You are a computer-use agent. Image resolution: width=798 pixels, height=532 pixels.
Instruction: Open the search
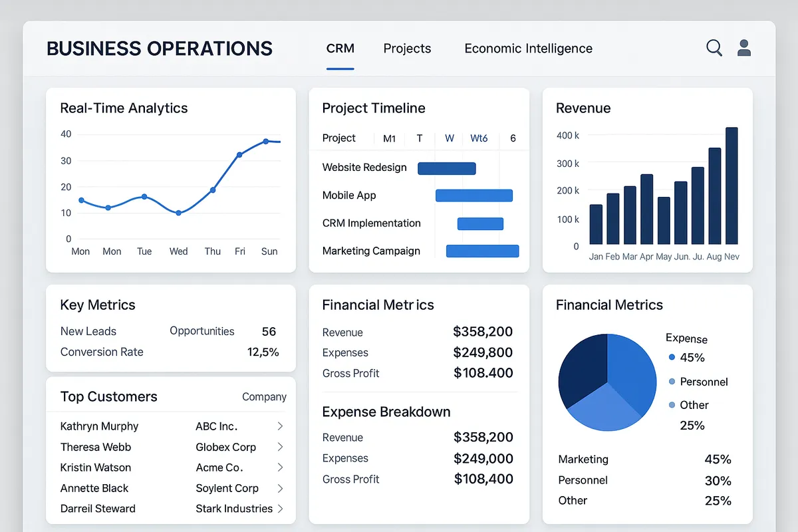[x=714, y=48]
